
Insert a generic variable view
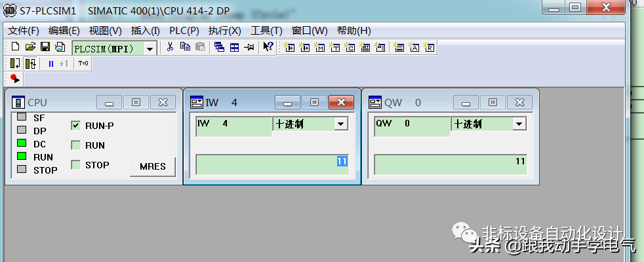pyautogui.click(x=365, y=47)
